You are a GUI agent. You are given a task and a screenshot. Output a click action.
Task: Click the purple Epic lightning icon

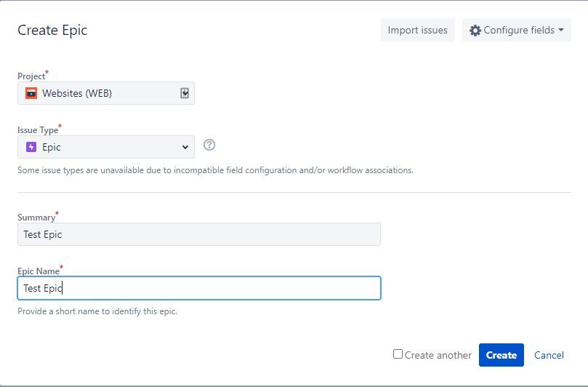[x=31, y=147]
